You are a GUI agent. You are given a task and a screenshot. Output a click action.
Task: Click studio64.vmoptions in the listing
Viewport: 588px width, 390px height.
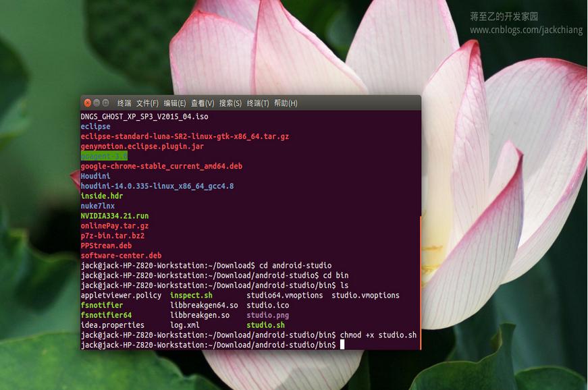click(285, 296)
